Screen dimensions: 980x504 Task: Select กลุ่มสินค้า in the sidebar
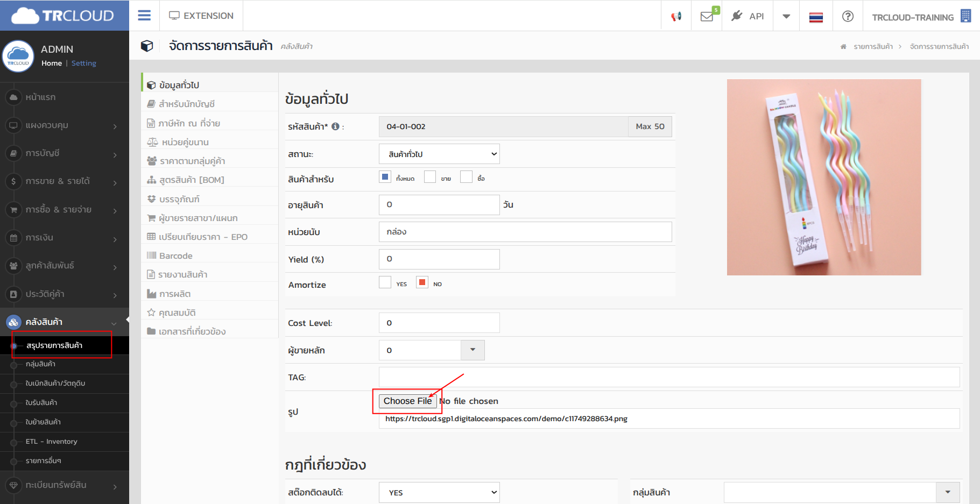tap(40, 364)
